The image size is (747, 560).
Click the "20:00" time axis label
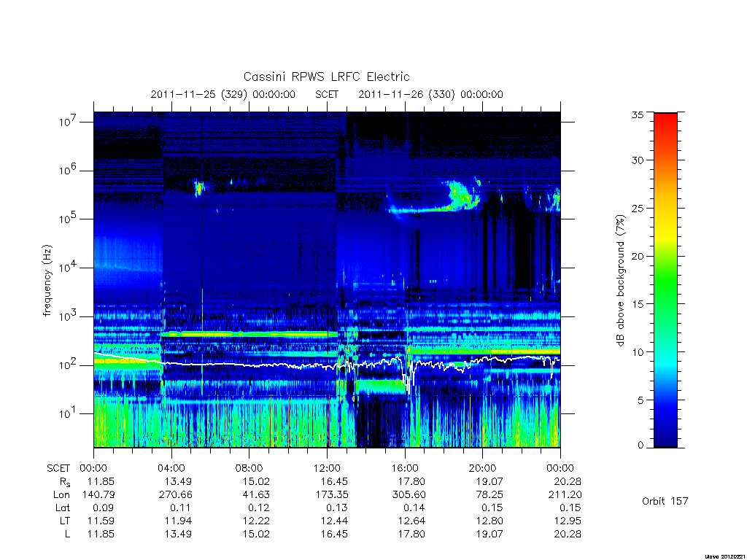483,468
